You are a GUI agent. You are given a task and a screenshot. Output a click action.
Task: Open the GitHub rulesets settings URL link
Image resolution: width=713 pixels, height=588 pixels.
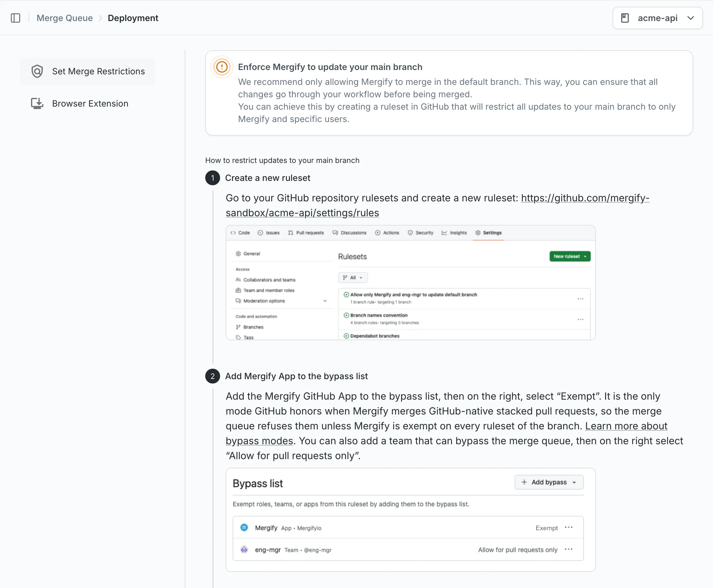coord(437,205)
